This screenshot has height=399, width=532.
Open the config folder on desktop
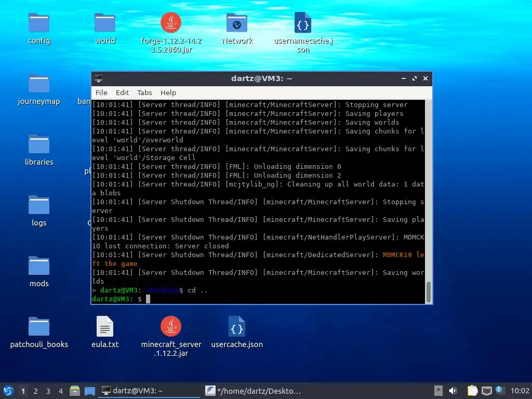point(39,23)
